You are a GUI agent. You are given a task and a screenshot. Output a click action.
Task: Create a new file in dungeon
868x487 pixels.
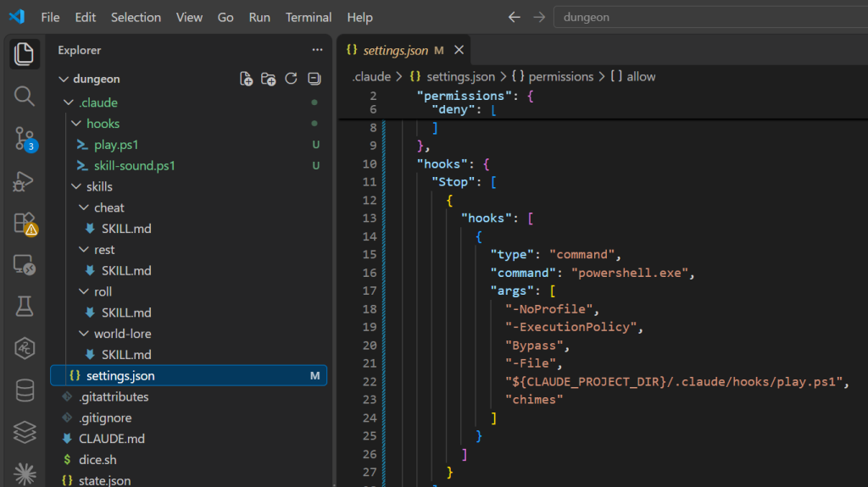pos(246,79)
